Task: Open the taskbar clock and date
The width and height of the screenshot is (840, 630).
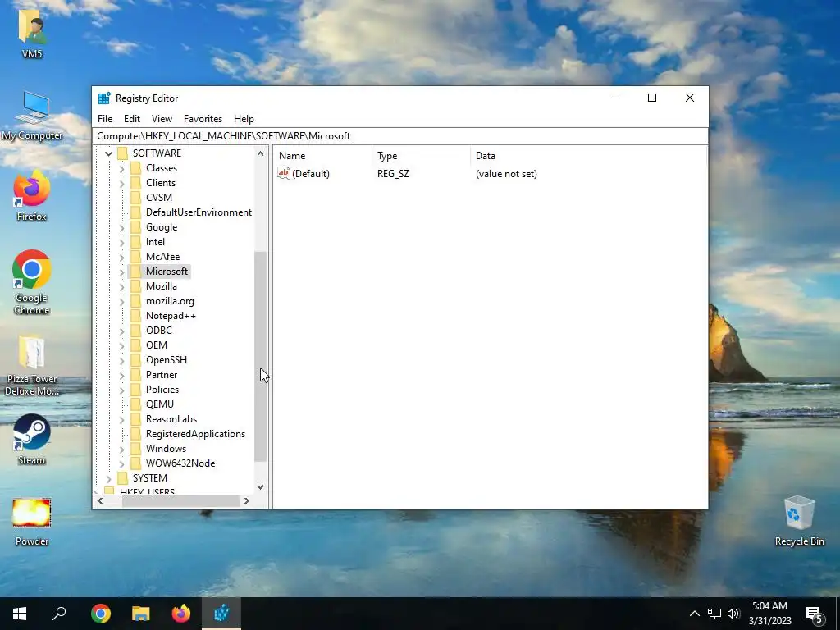Action: point(769,614)
